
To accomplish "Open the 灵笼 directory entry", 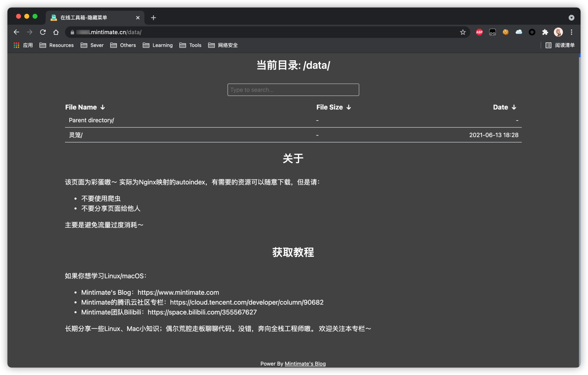I will click(75, 135).
